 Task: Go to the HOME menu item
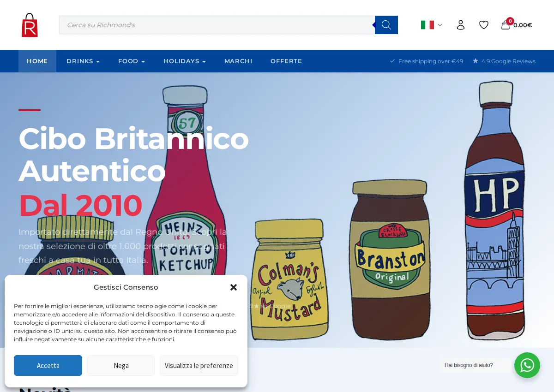pyautogui.click(x=37, y=61)
